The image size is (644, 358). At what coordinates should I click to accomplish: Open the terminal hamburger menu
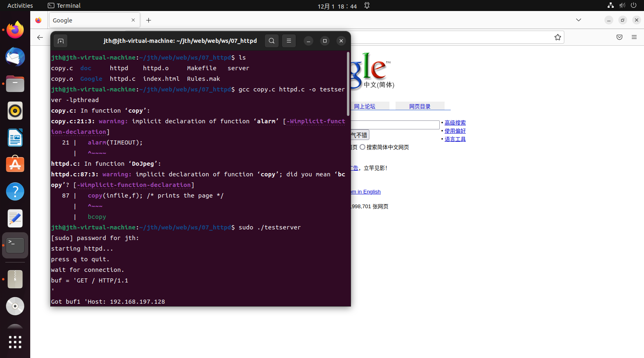(289, 41)
